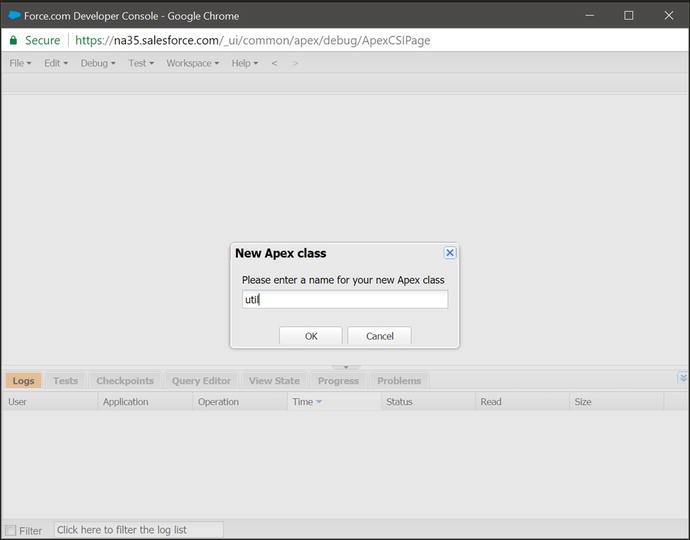Click the log list filter field

coord(139,530)
